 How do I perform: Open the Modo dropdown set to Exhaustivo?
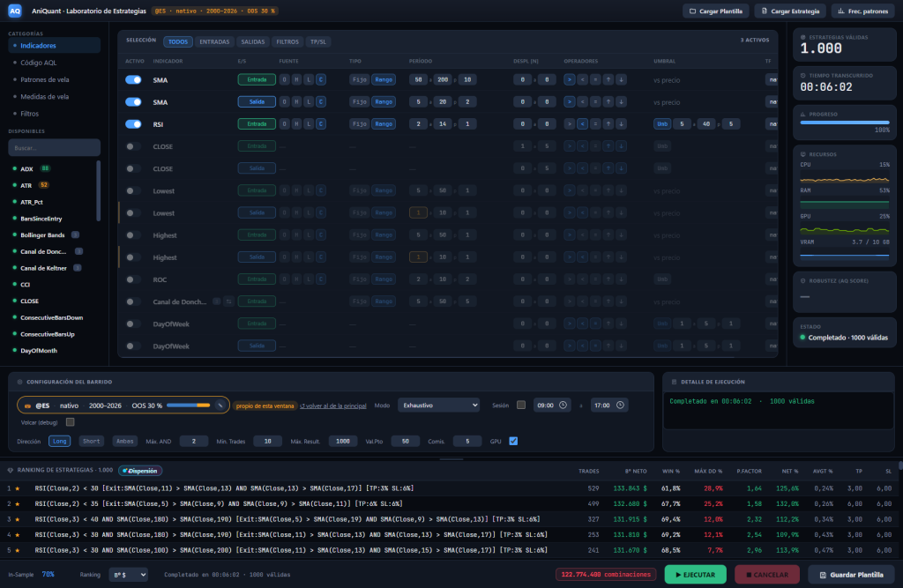click(x=439, y=406)
